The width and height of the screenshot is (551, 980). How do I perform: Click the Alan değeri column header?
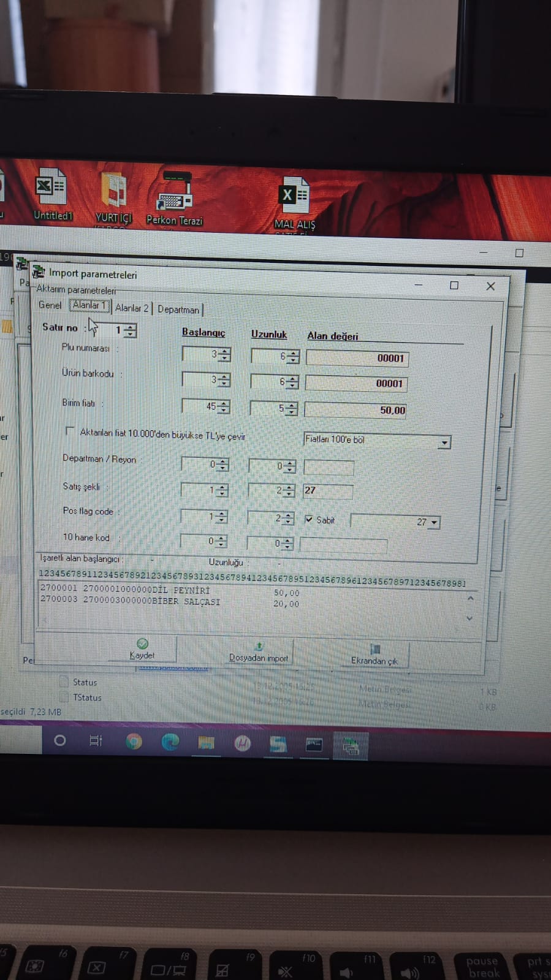point(332,336)
